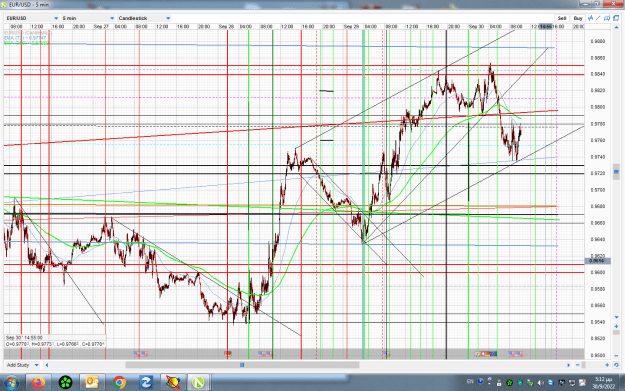625x391 pixels.
Task: Click the EMA (72) indicator label
Action: pos(25,38)
